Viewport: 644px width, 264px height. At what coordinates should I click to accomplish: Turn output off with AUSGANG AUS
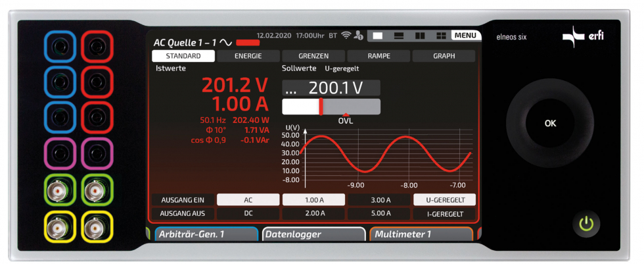[182, 214]
